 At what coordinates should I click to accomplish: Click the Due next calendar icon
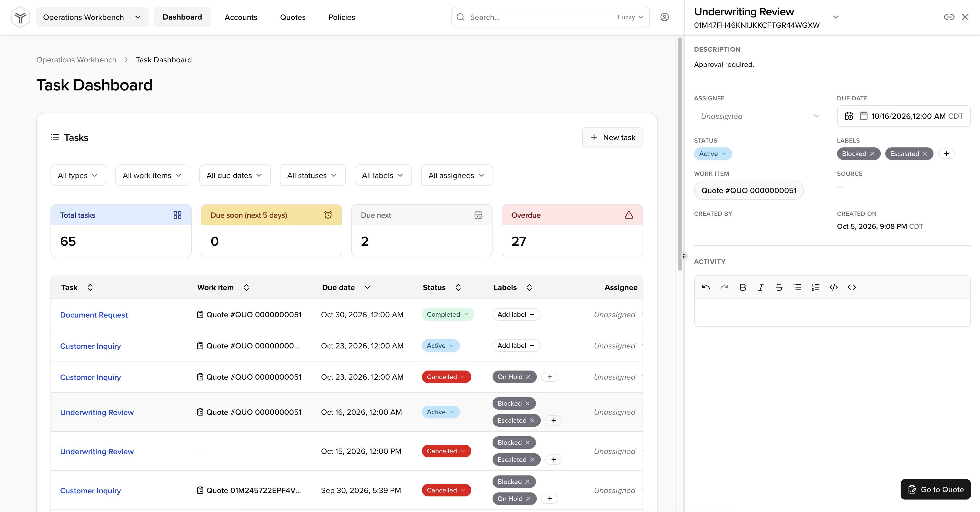[x=479, y=215]
